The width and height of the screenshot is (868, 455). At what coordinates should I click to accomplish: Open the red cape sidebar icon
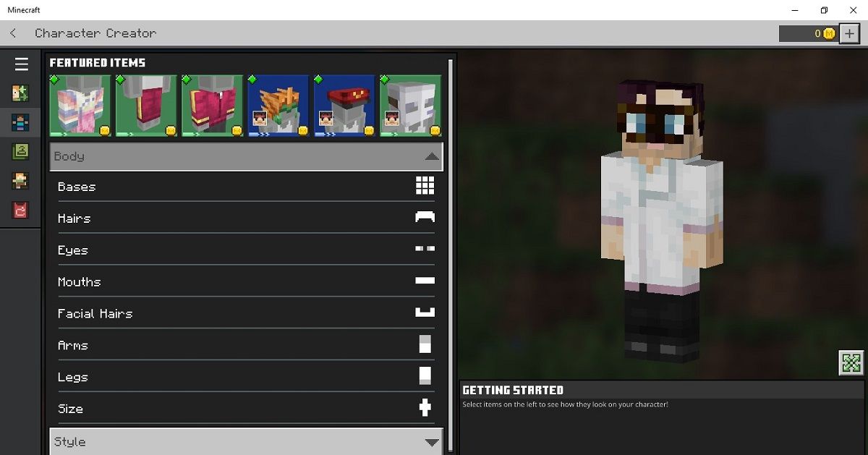coord(20,210)
